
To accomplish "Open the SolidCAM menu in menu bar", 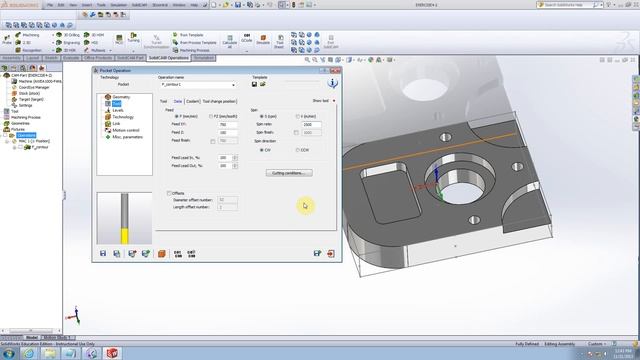I will point(140,5).
